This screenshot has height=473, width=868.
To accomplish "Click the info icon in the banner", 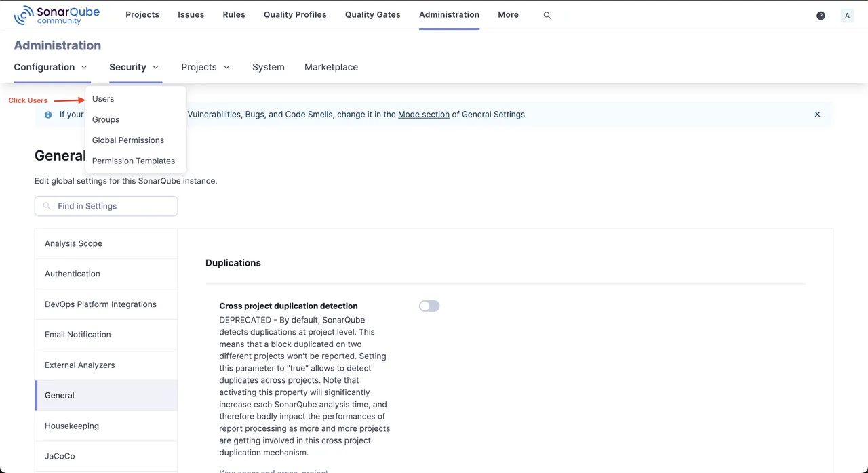I will coord(48,115).
